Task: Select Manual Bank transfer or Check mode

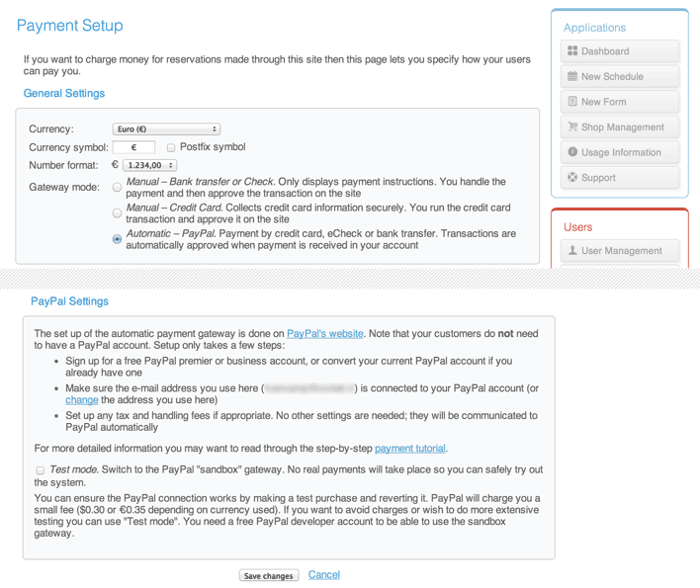Action: (118, 187)
